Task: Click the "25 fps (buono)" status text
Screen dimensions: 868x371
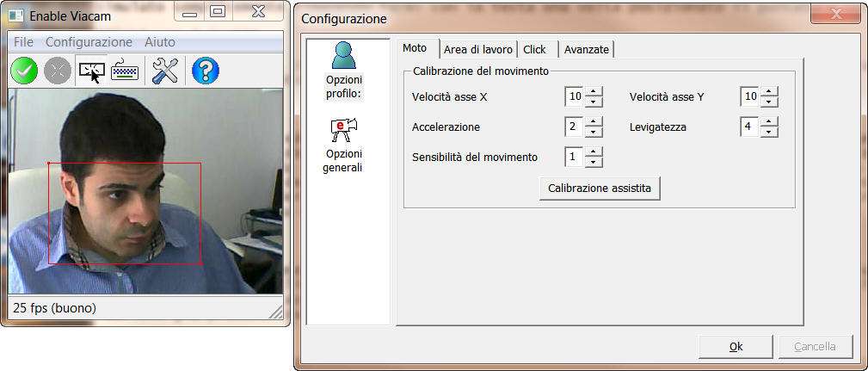Action: click(54, 308)
